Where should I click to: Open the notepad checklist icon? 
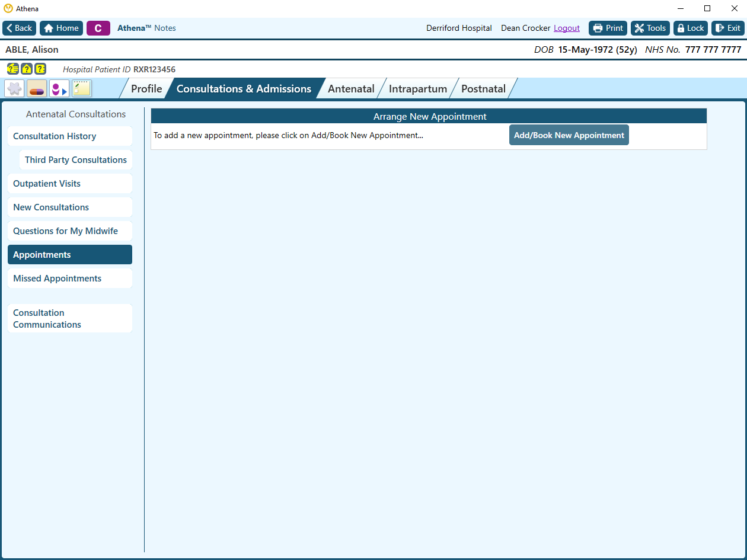click(x=82, y=88)
